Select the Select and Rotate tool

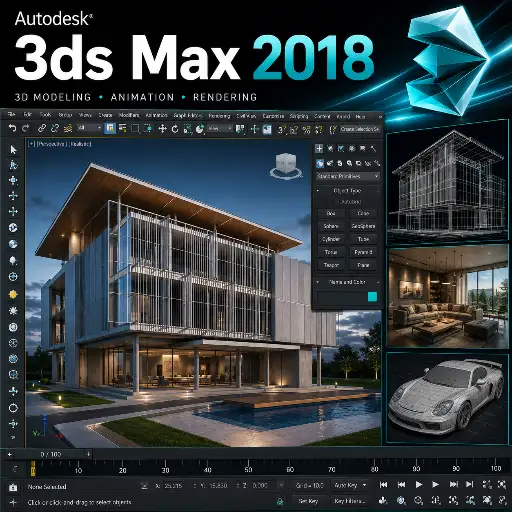click(x=175, y=129)
